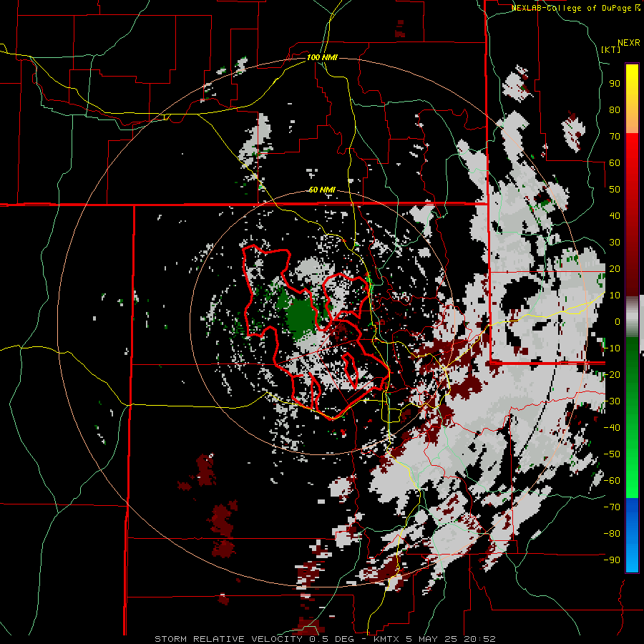Click the -10 scale value
This screenshot has width=644, height=644.
point(612,348)
